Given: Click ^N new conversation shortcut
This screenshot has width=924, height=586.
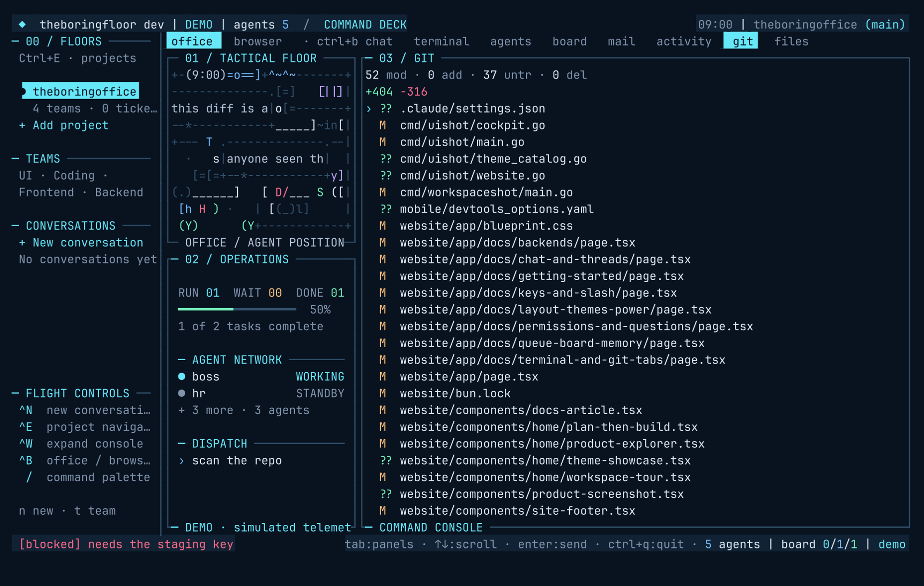Looking at the screenshot, I should coord(85,410).
